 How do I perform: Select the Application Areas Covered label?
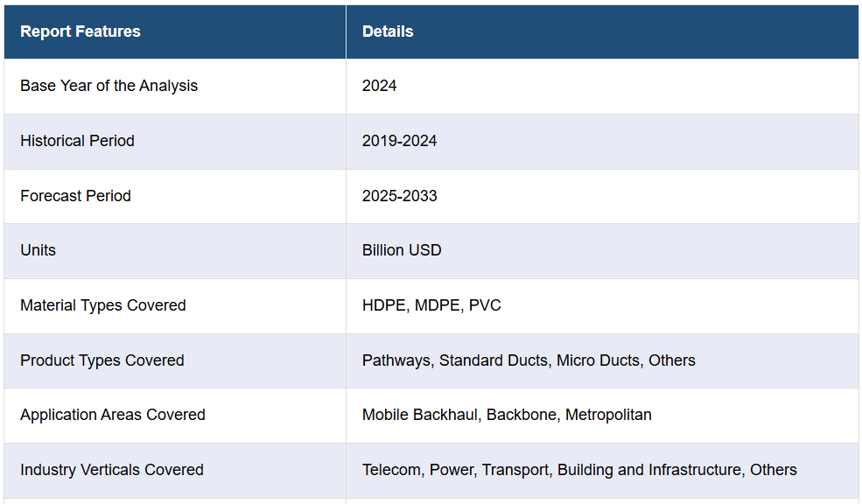point(113,415)
